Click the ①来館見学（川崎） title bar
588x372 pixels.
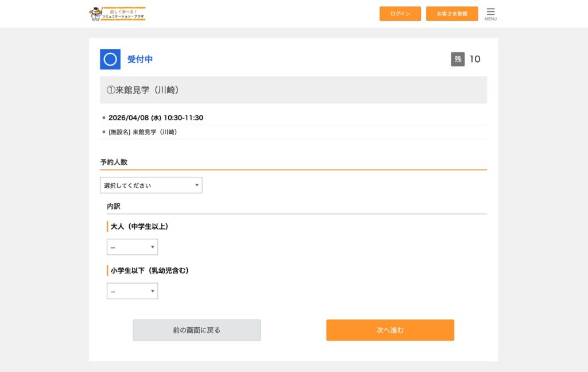coord(293,90)
